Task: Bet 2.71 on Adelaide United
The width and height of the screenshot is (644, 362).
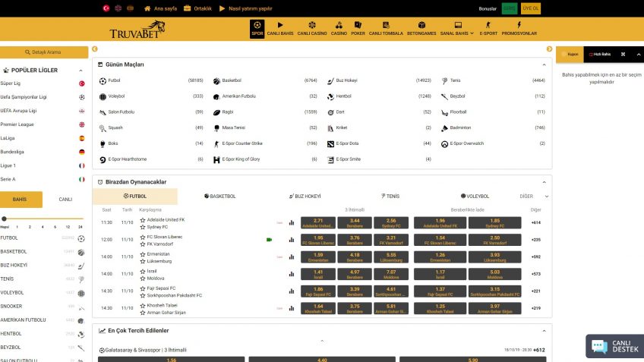Action: tap(318, 223)
